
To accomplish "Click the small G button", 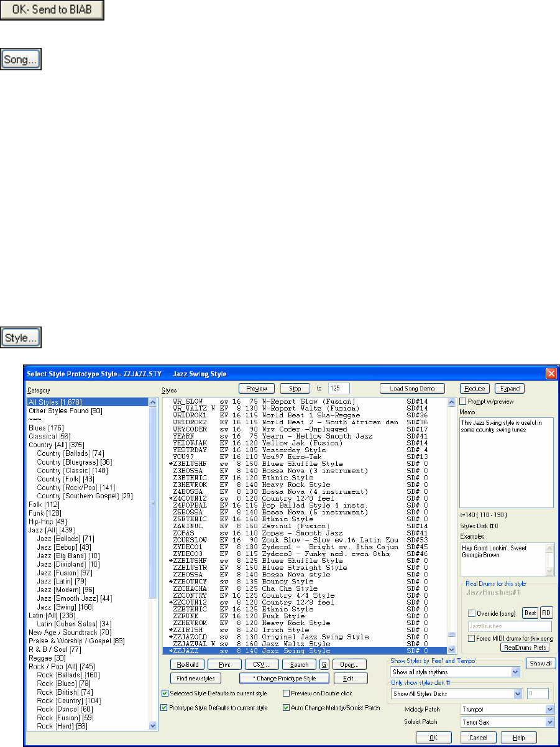I will point(324,664).
